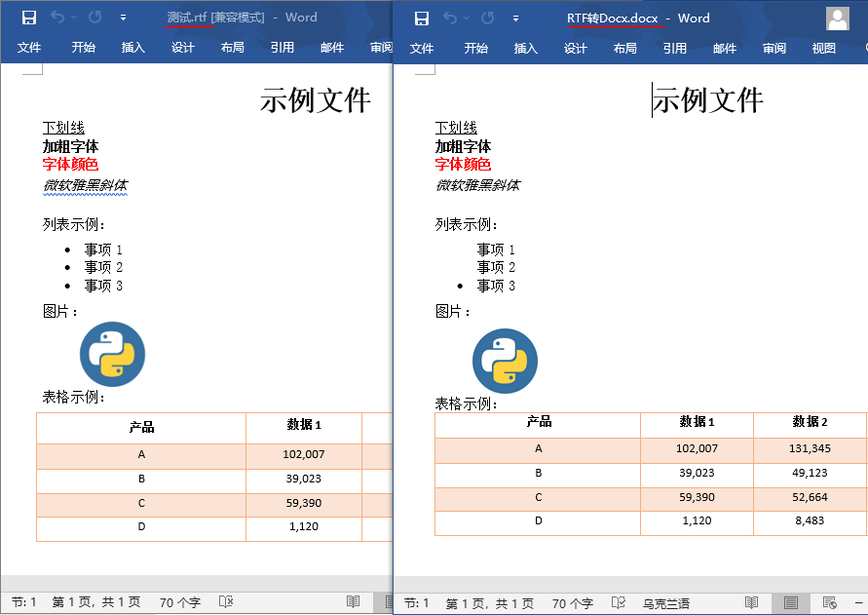Open the 文件 menu in the 测试.rtf window
The width and height of the screenshot is (868, 615).
[x=29, y=48]
